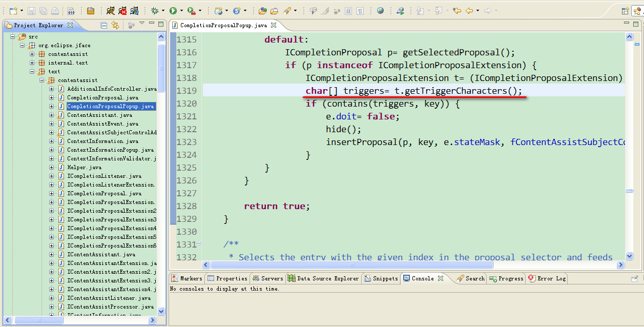
Task: Open the Progress view tab
Action: [506, 278]
